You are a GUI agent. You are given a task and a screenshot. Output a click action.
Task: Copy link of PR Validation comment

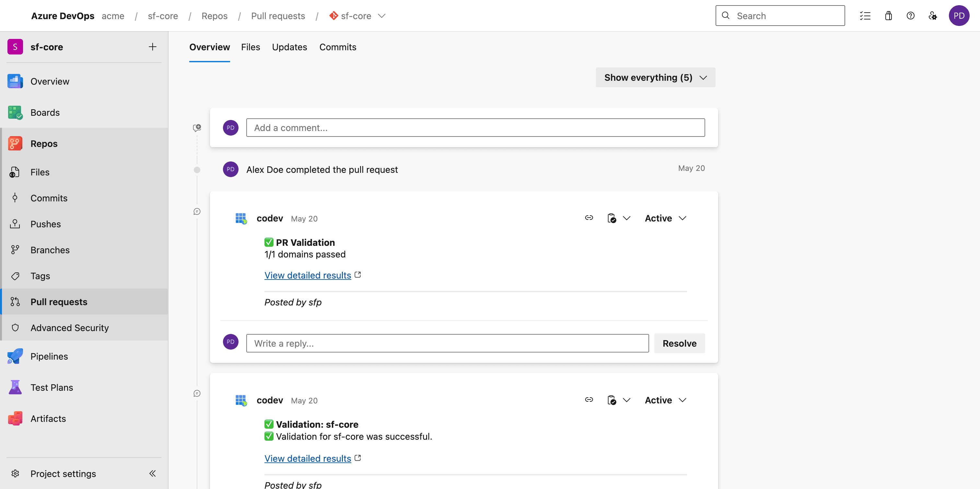pos(589,218)
